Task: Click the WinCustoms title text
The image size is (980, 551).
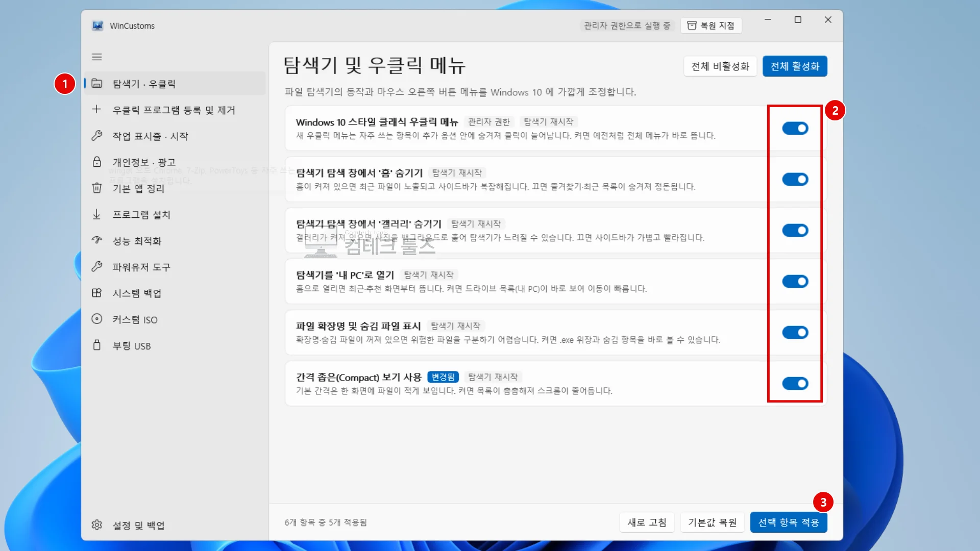Action: 132,26
